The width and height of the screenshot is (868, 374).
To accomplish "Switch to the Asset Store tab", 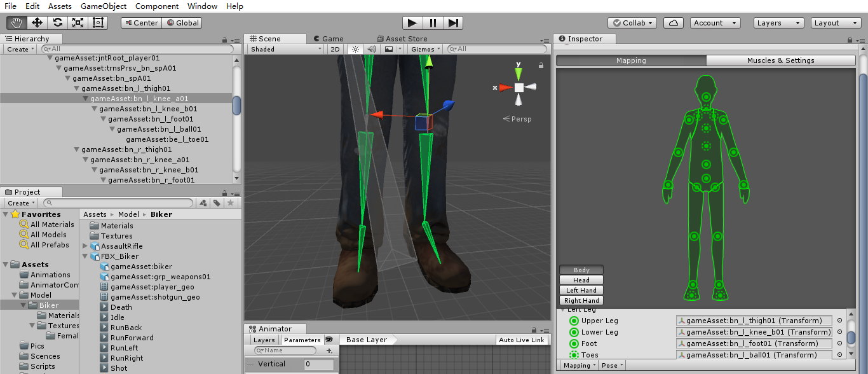I will tap(403, 39).
